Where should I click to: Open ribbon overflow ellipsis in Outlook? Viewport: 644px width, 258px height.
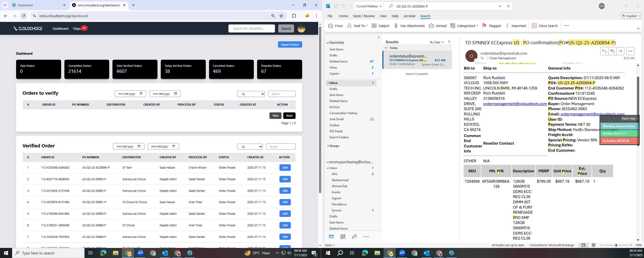tap(566, 26)
